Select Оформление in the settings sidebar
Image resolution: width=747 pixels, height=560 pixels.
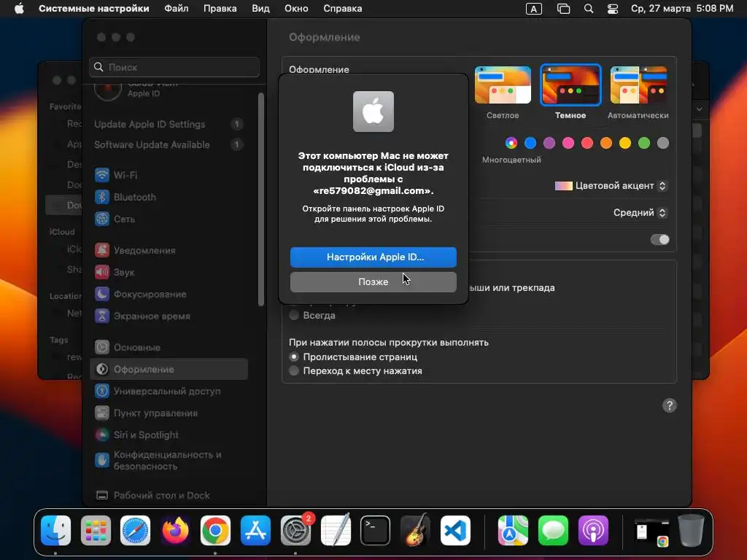pyautogui.click(x=169, y=369)
